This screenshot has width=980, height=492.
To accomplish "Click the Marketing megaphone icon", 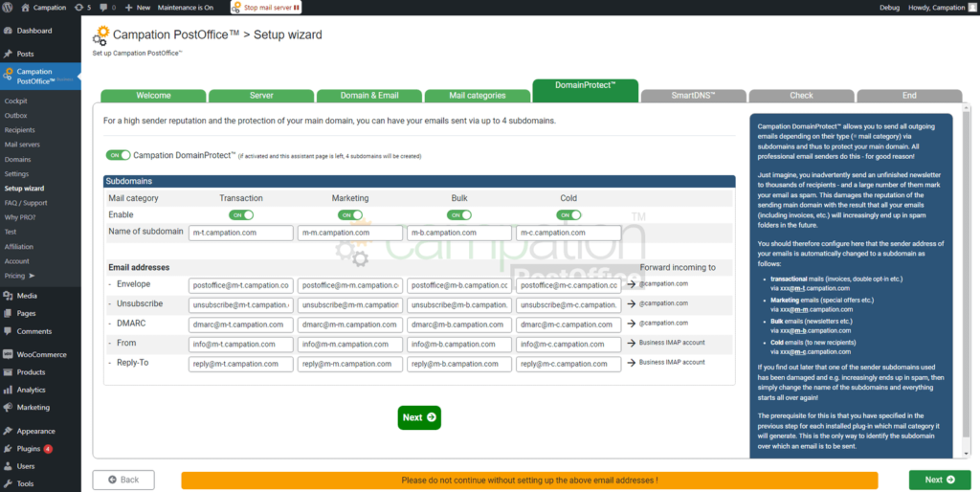I will pos(8,407).
